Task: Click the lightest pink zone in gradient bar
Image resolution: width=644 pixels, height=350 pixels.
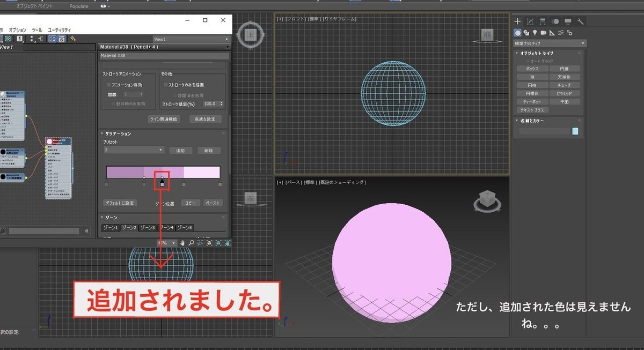Action: (x=202, y=172)
